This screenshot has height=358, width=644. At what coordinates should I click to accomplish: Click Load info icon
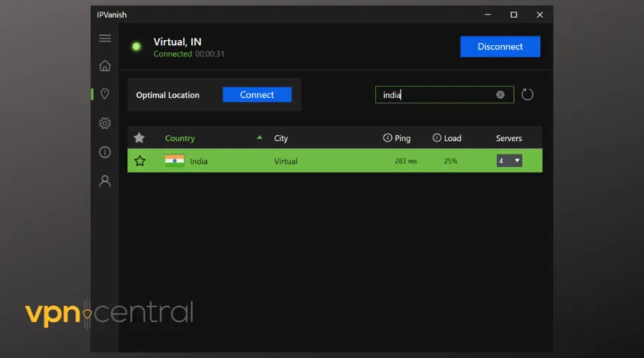(x=436, y=137)
